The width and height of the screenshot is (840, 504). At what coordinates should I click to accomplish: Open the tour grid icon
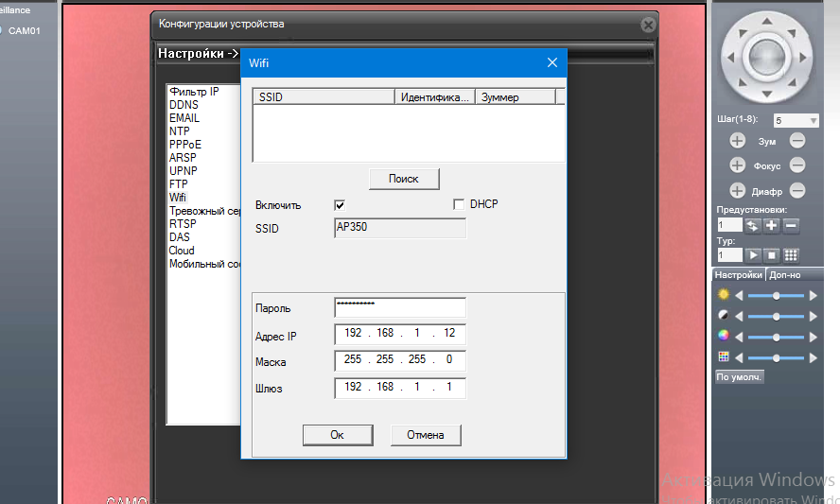click(x=792, y=255)
